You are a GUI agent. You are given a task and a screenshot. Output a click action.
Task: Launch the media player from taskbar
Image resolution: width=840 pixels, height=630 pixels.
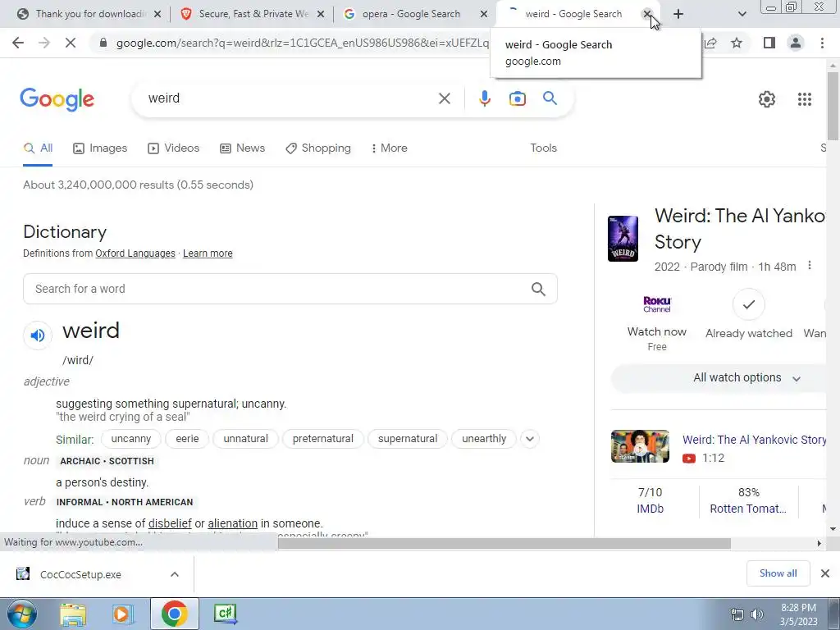click(122, 614)
